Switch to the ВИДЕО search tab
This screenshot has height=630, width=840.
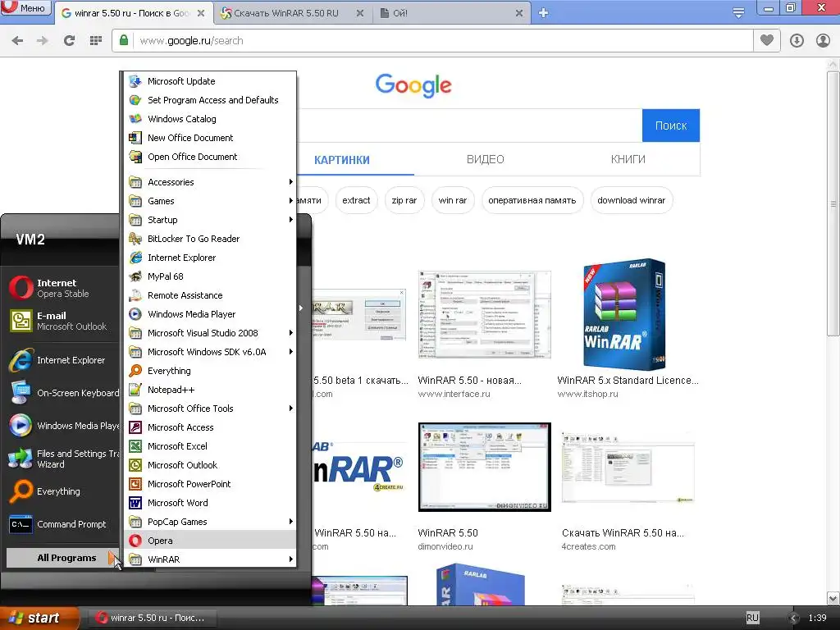(486, 159)
